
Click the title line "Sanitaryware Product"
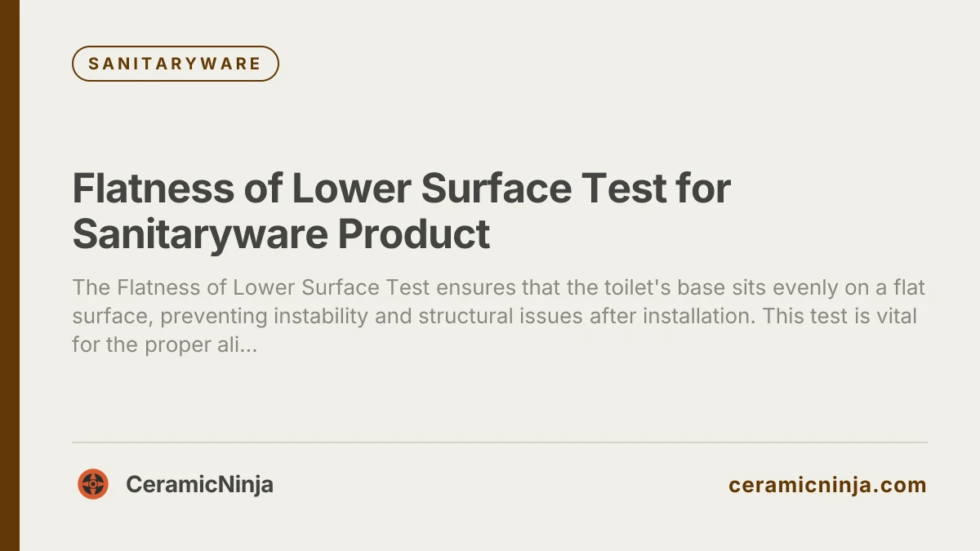coord(281,234)
